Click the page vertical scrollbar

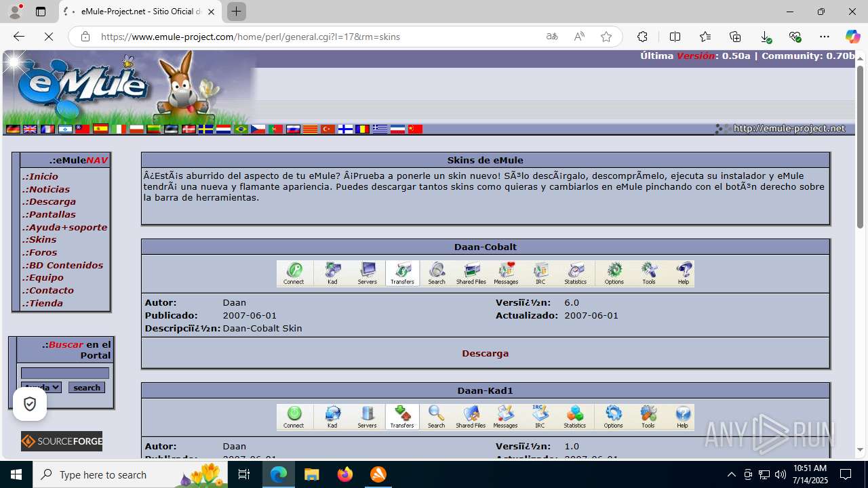pyautogui.click(x=861, y=147)
